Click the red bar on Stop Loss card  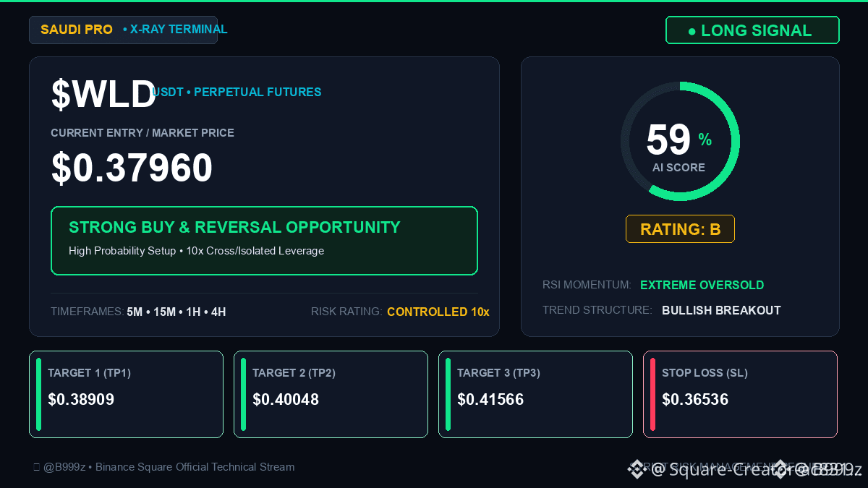pos(652,394)
